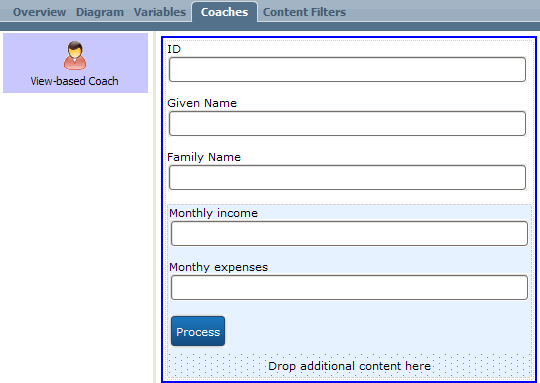Click the blue Process button

[x=198, y=331]
